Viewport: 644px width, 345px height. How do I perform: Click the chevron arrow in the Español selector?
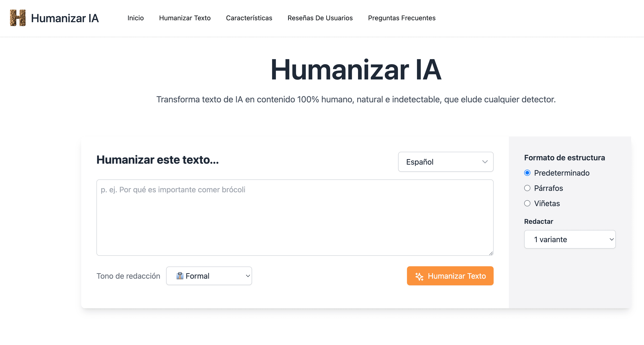tap(485, 162)
